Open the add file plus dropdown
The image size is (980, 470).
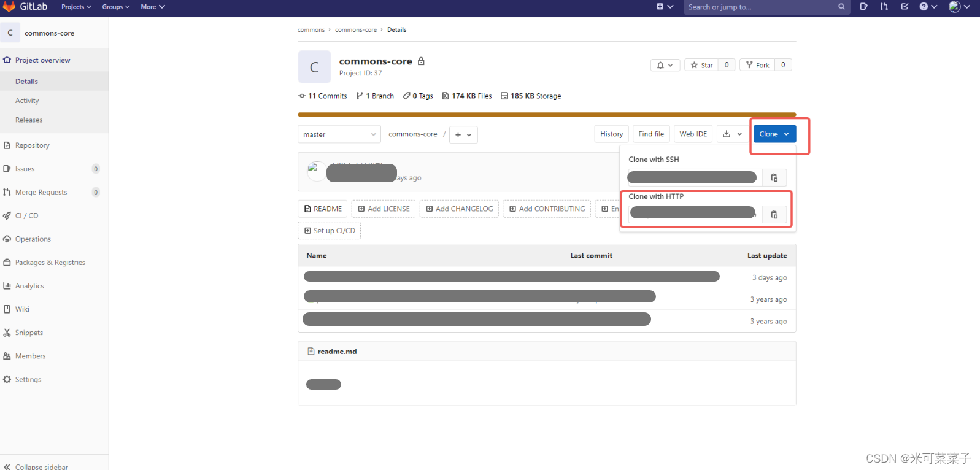pyautogui.click(x=463, y=134)
